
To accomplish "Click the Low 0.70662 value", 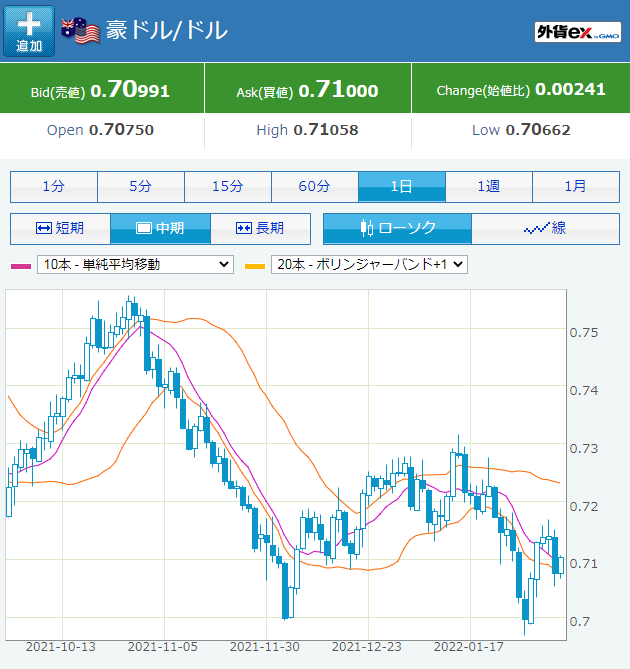I will click(521, 130).
